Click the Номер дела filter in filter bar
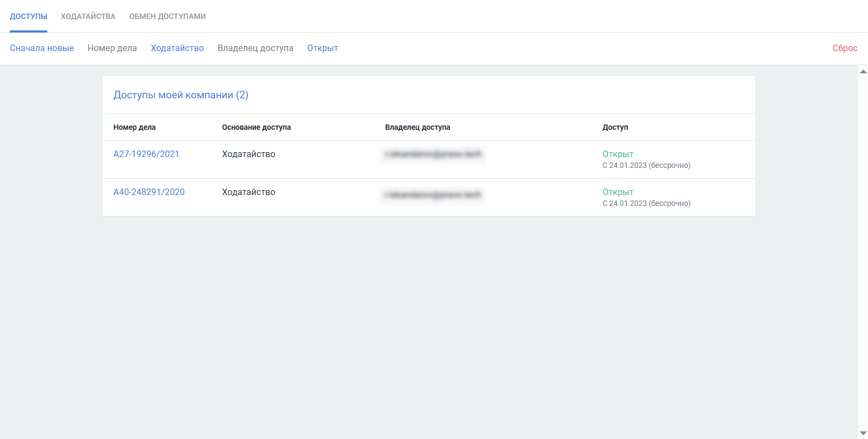Viewport: 868px width, 439px height. pos(112,48)
